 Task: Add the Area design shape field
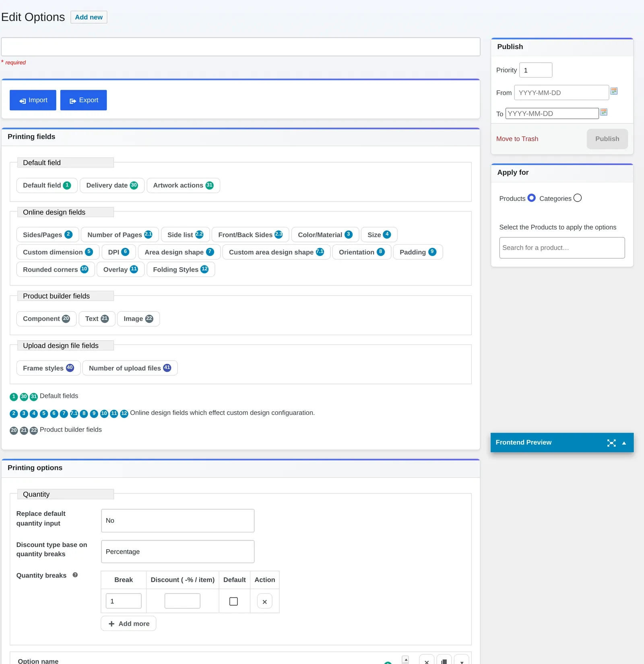[179, 252]
